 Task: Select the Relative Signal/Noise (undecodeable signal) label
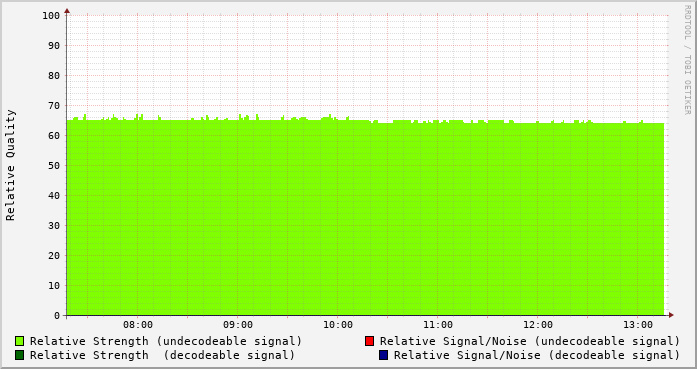click(x=530, y=341)
